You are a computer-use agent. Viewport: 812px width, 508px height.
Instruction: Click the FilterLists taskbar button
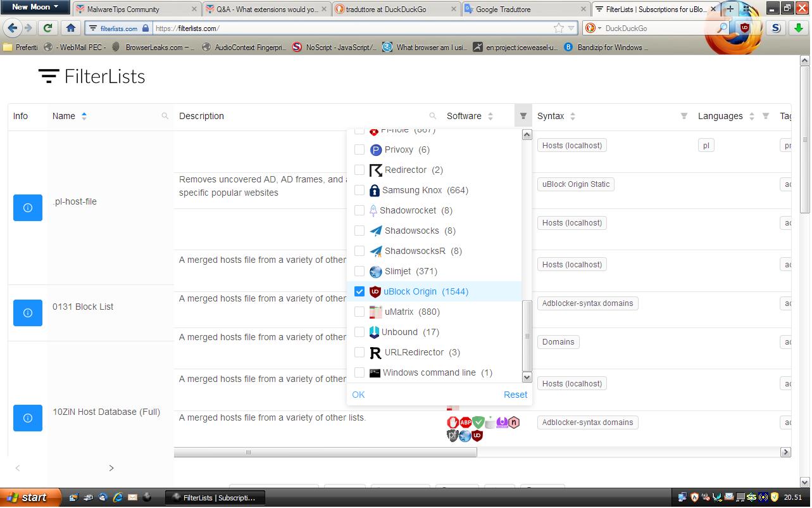coord(215,498)
